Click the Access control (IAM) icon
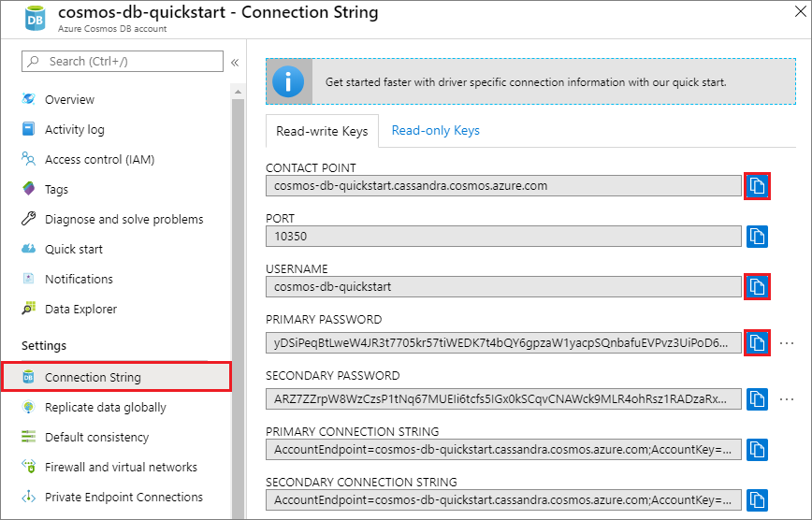The width and height of the screenshot is (812, 520). point(28,158)
